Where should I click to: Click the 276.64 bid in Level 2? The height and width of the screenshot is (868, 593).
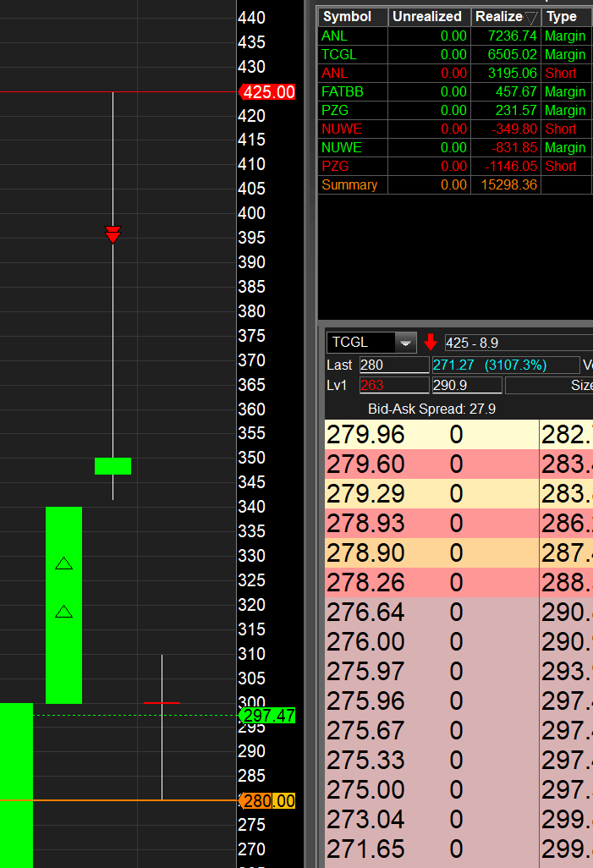365,613
